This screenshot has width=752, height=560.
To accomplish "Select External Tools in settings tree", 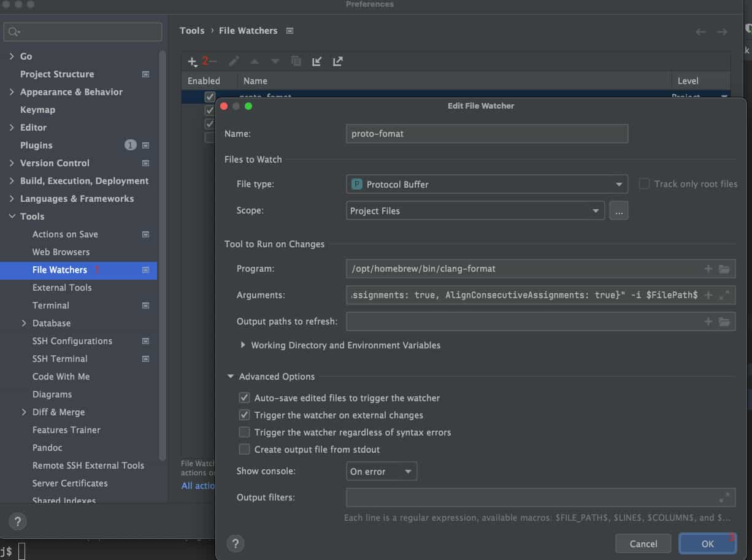I will [x=62, y=287].
